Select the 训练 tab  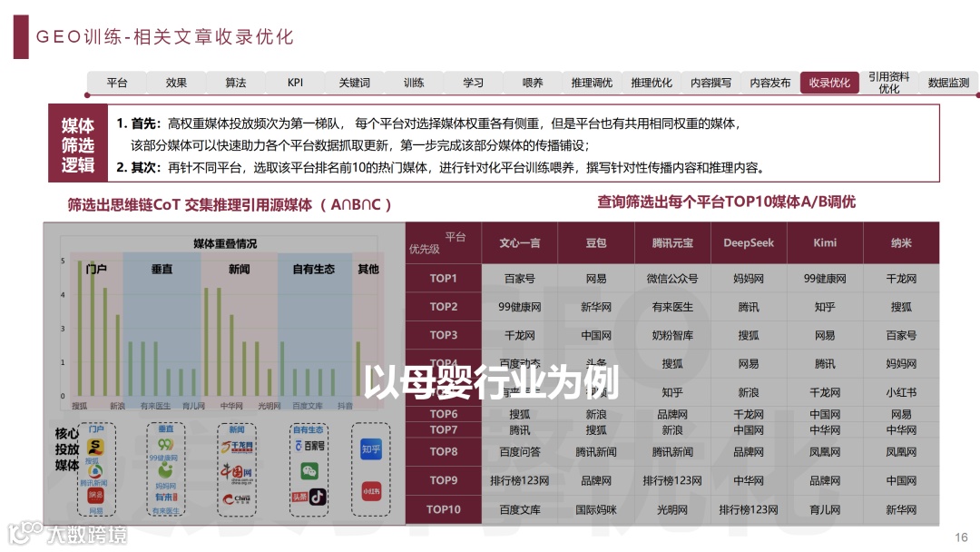click(x=414, y=83)
